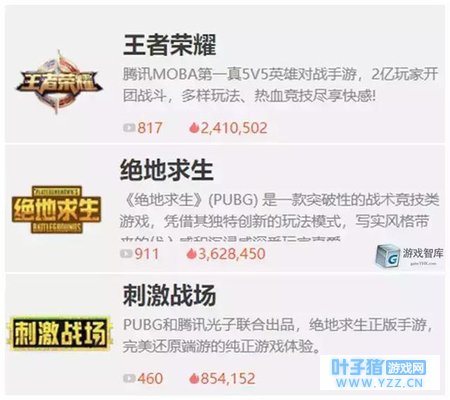The image size is (450, 400).
Task: Click the 王者荣耀 title heading
Action: (x=170, y=45)
